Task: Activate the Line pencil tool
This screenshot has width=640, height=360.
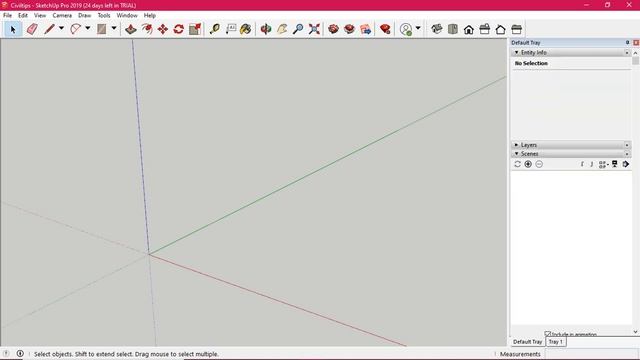Action: [49, 29]
